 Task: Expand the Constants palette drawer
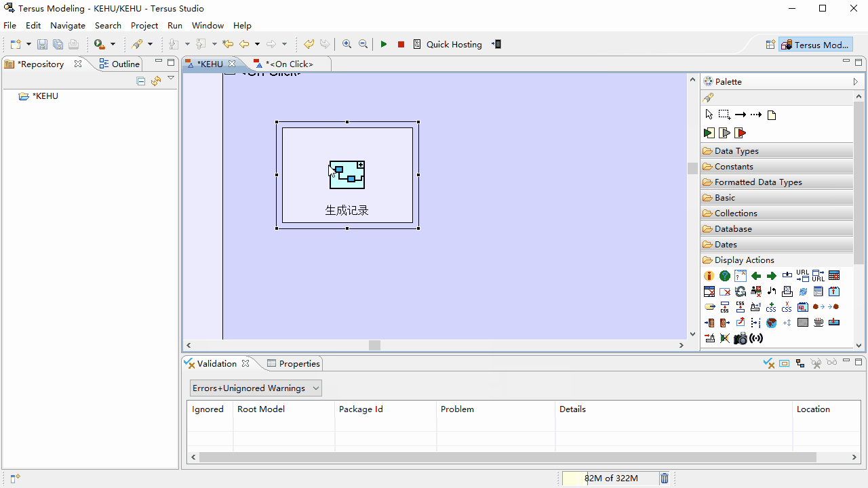777,166
